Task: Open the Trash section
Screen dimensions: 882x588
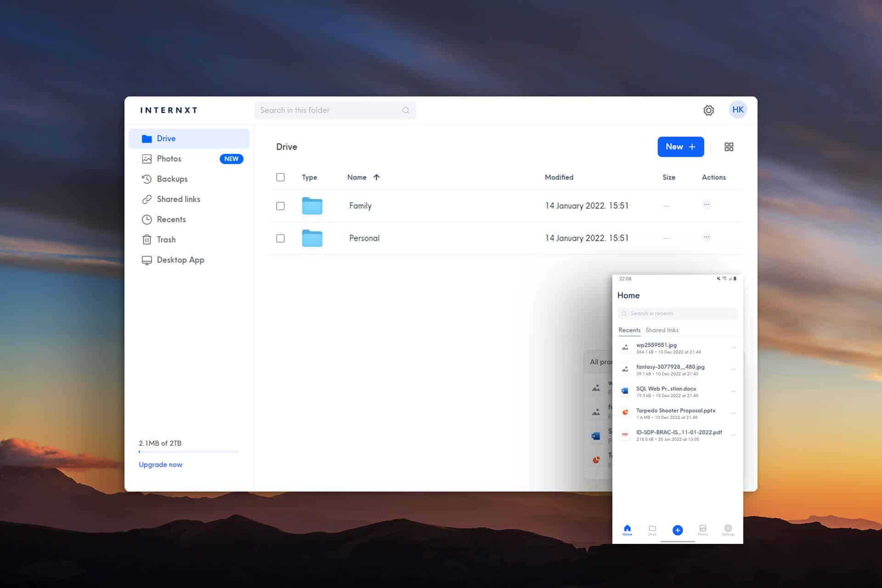Action: 166,240
